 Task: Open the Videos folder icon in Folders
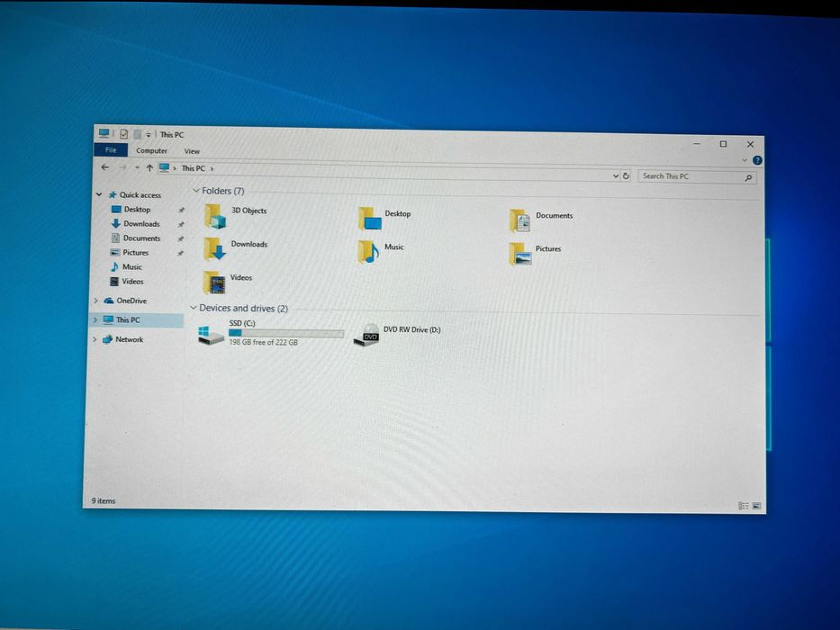pos(214,283)
